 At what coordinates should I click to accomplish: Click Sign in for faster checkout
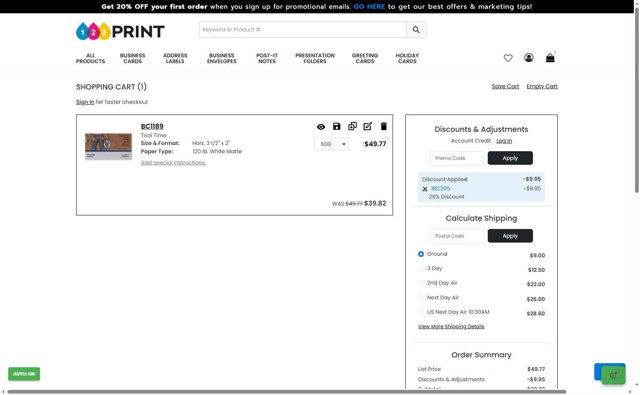coord(85,102)
